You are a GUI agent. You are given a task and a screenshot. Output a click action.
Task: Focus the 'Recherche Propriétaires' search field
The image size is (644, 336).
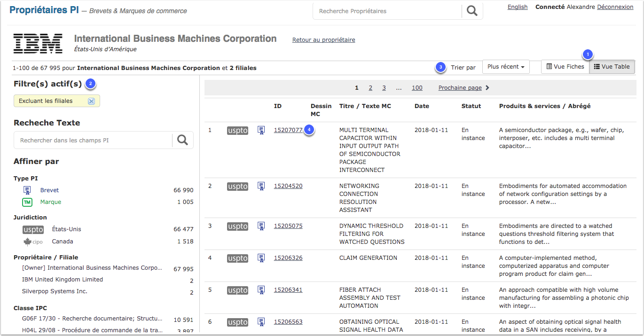tap(387, 11)
